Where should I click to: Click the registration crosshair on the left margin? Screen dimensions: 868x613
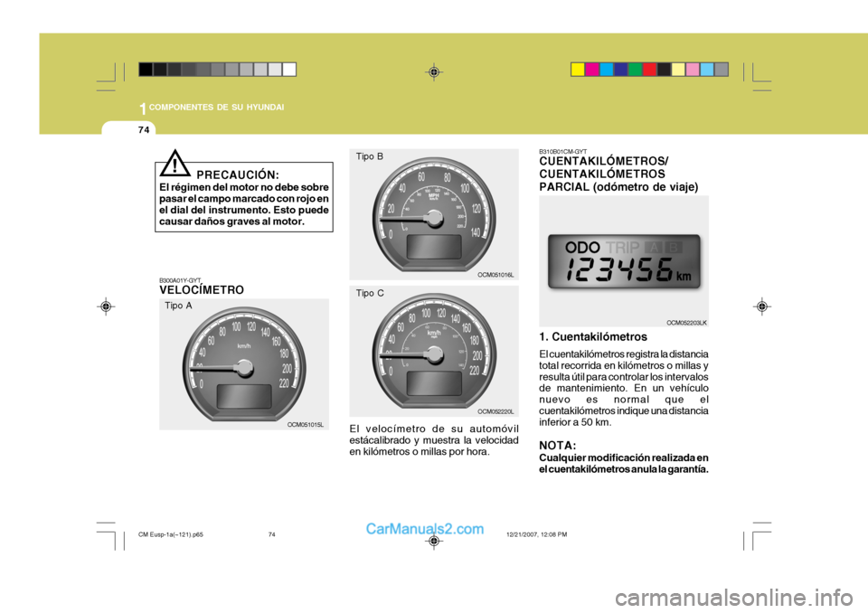click(x=106, y=306)
